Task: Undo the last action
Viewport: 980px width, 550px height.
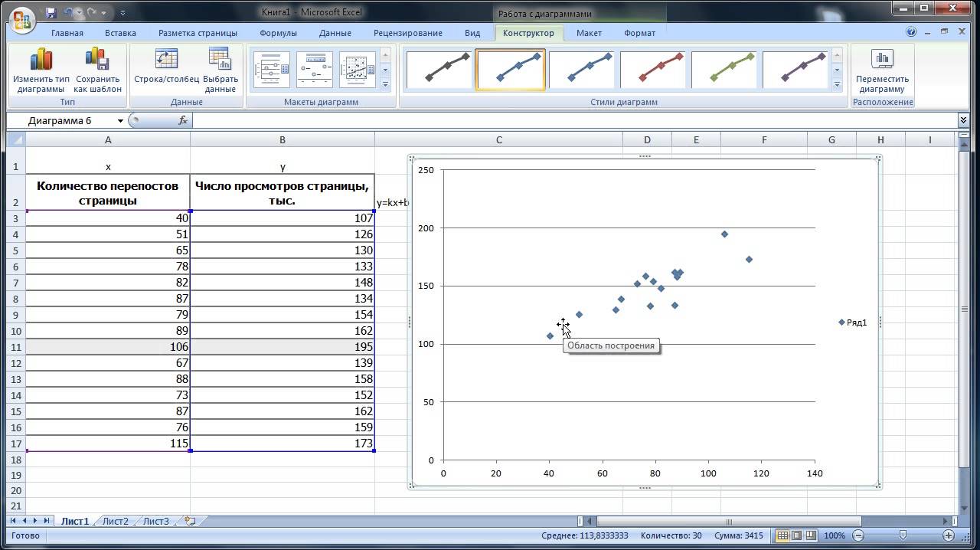Action: (x=69, y=12)
